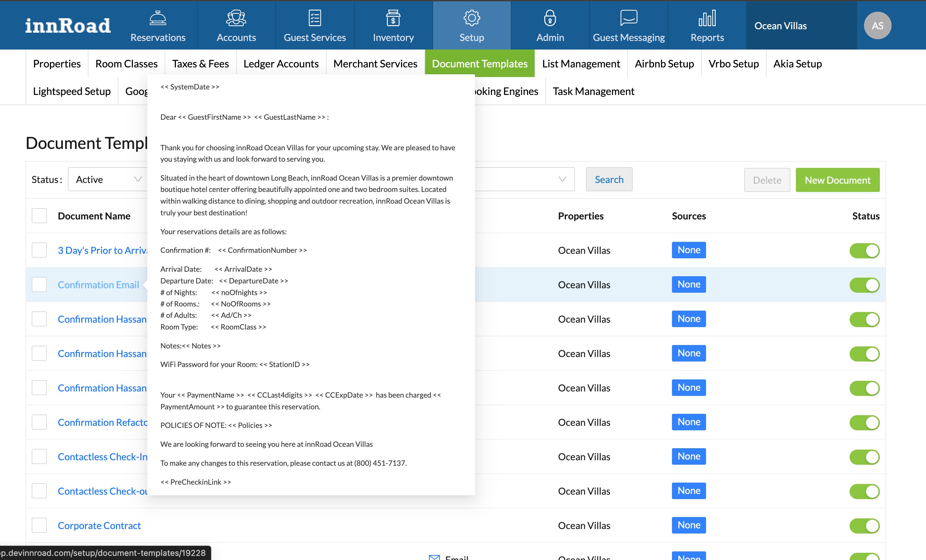Click the Guest Services checklist icon
The image size is (926, 560).
pos(315,18)
